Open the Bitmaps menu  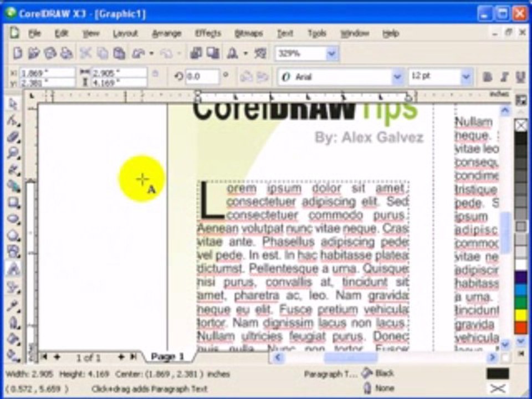click(249, 33)
